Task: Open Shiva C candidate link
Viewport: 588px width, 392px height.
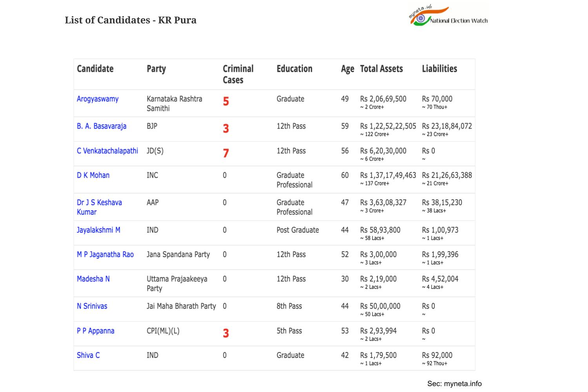Action: [88, 355]
